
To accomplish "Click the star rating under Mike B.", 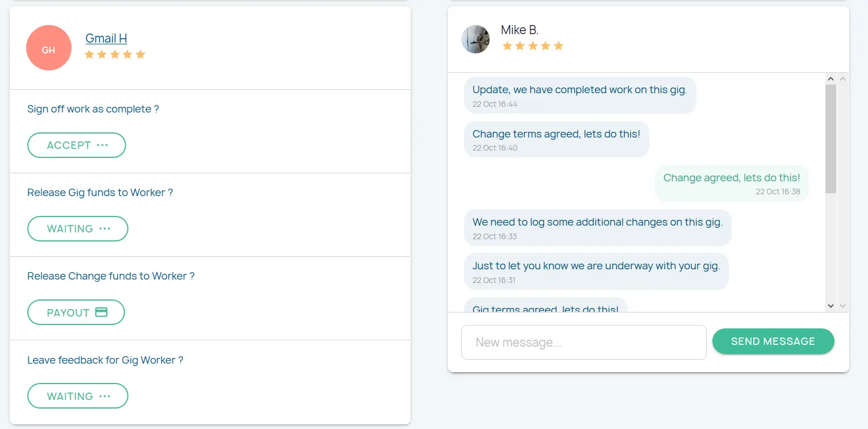I will tap(532, 46).
